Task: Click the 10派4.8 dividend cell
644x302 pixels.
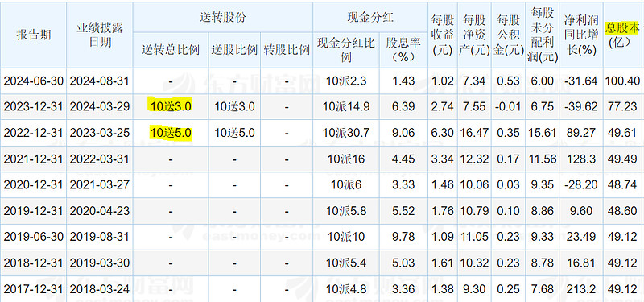Action: 346,289
